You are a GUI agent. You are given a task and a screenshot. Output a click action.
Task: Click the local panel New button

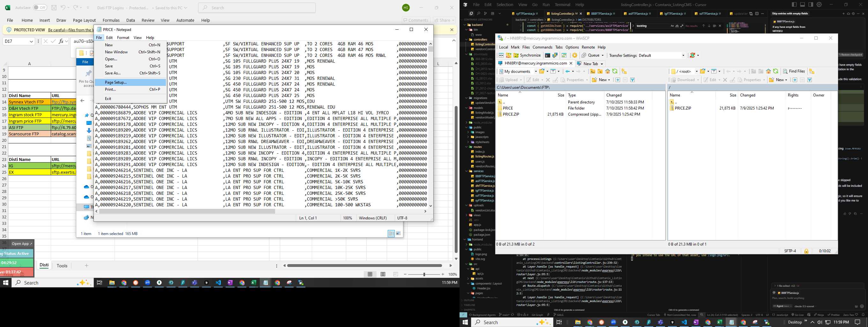pyautogui.click(x=601, y=80)
